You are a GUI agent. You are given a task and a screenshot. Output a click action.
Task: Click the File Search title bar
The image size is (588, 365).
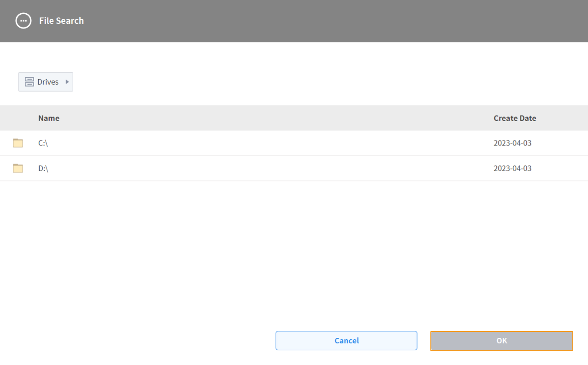click(61, 21)
